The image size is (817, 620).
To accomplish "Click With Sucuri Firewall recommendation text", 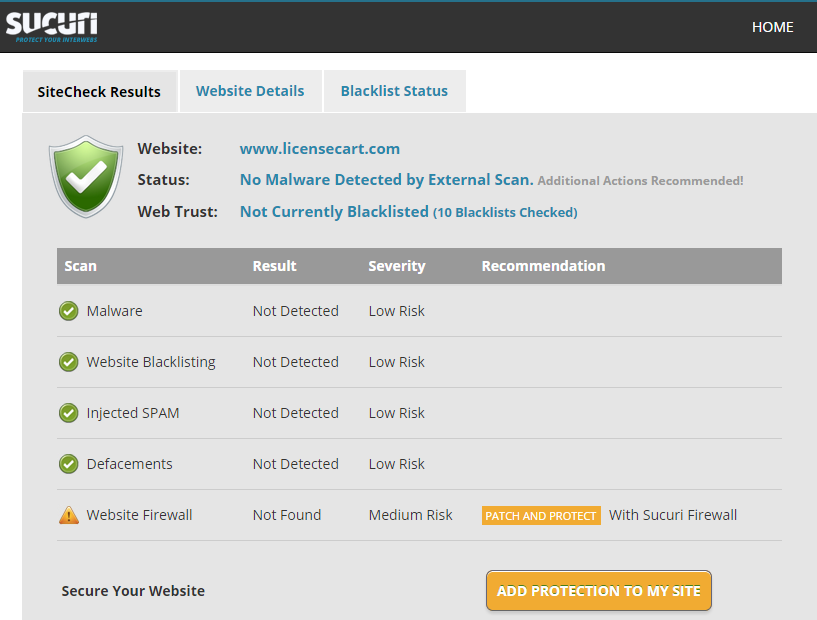I will point(673,515).
